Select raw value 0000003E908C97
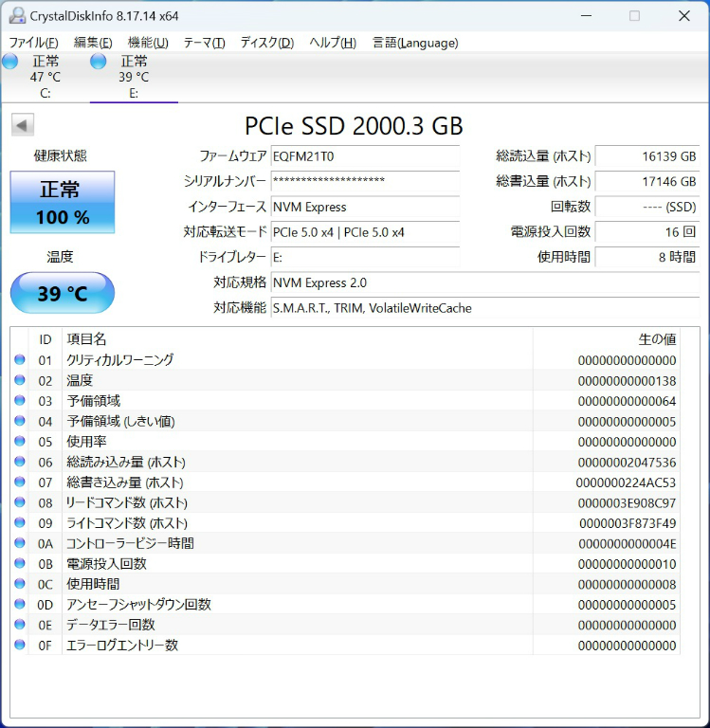 pos(627,503)
